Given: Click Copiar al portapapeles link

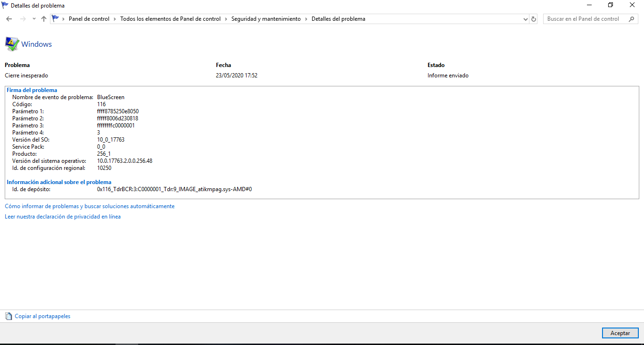Looking at the screenshot, I should pos(42,316).
